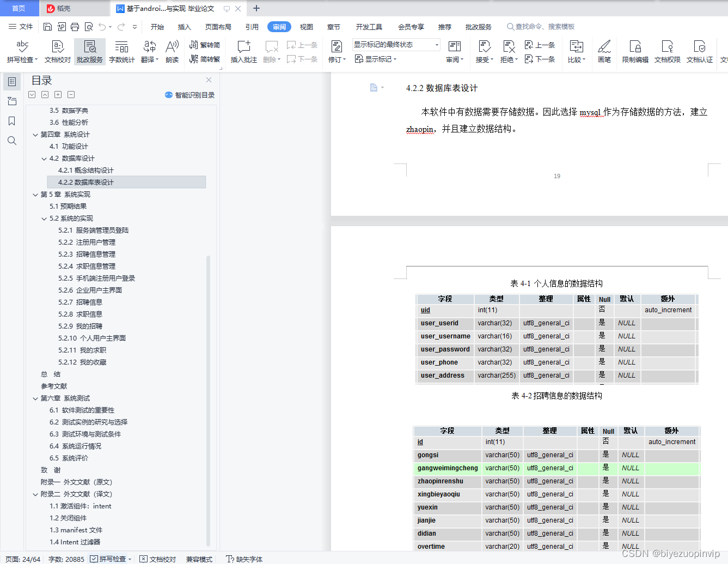This screenshot has width=728, height=564.
Task: Click the spell check (拼写检查) icon
Action: click(22, 52)
